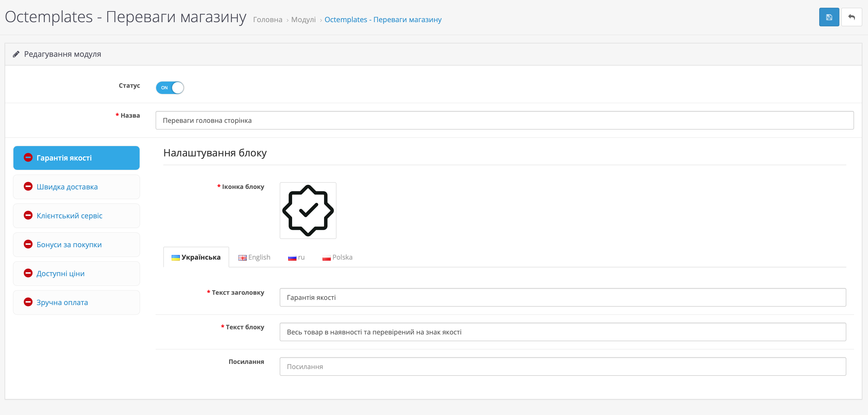Remove the Гарантія якості block via minus icon
This screenshot has height=415, width=868.
tap(28, 157)
